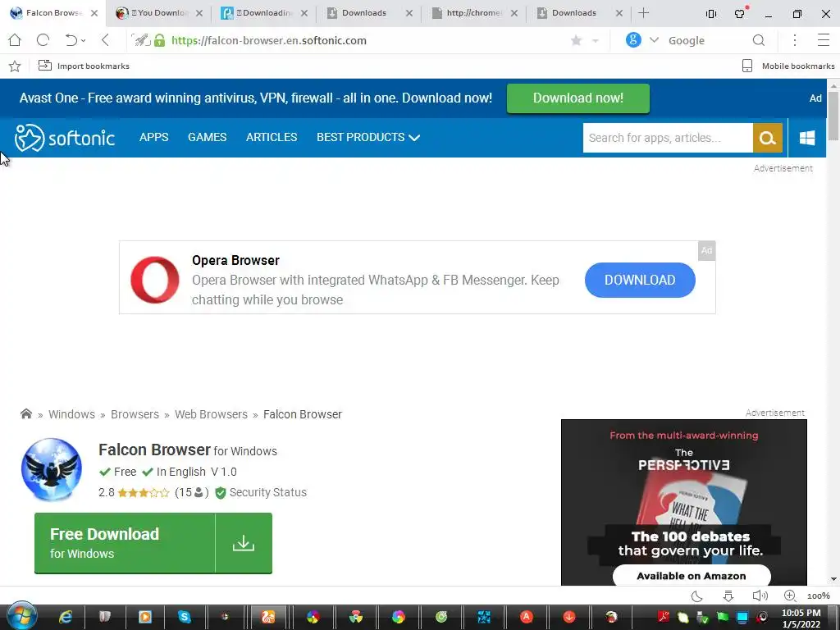Open the dropdown arrow beside bookmark star
The height and width of the screenshot is (630, 840).
click(596, 41)
